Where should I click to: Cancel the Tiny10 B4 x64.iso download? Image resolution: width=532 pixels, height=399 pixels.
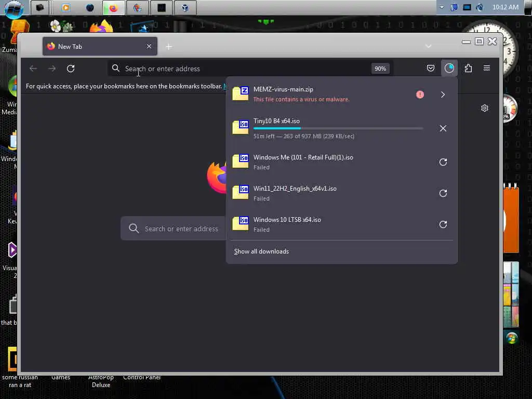click(x=443, y=128)
